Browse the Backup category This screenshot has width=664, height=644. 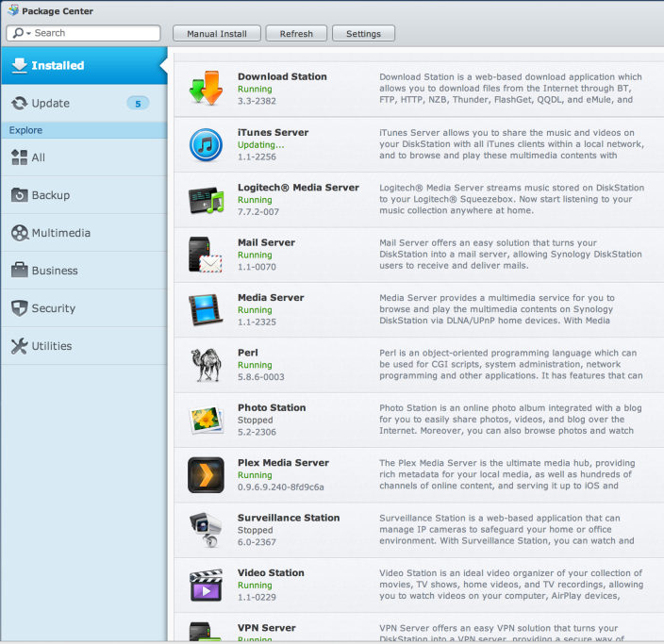pyautogui.click(x=84, y=195)
